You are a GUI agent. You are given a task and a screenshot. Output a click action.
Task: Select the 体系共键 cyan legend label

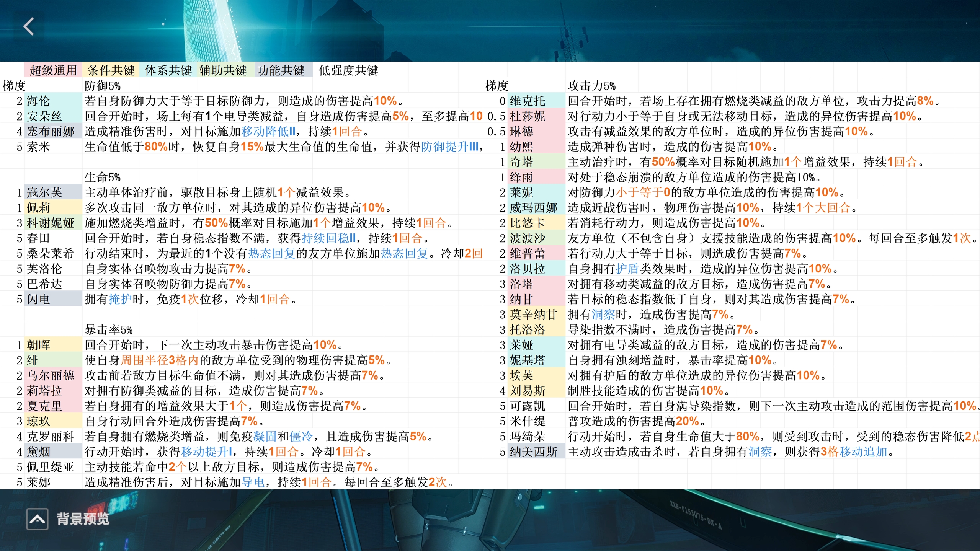(x=168, y=70)
